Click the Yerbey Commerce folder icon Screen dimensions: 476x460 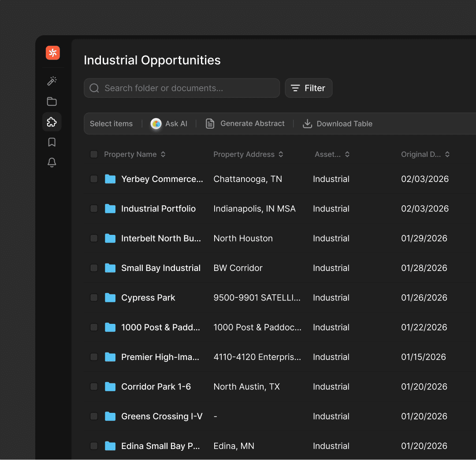click(x=110, y=179)
